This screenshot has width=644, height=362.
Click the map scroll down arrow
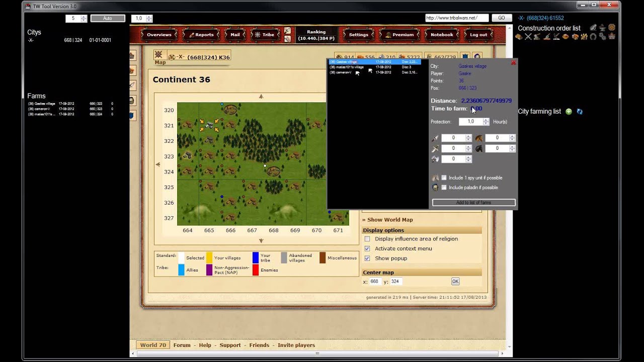pos(261,241)
